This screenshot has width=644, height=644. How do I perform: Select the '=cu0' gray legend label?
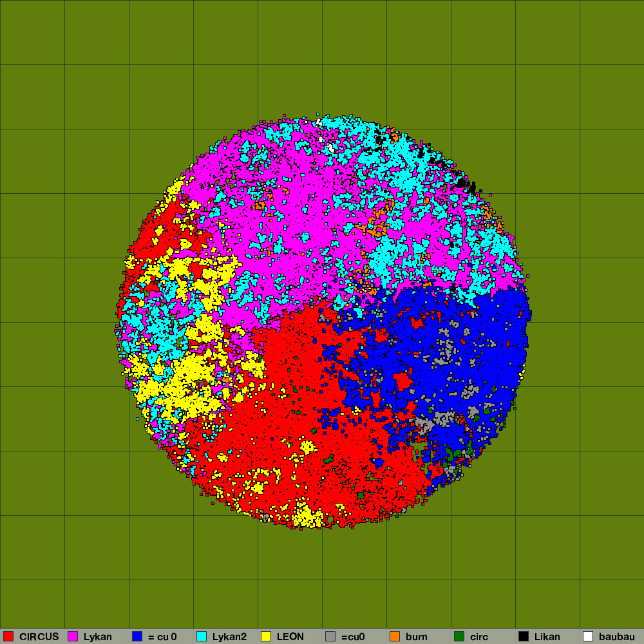click(x=353, y=637)
